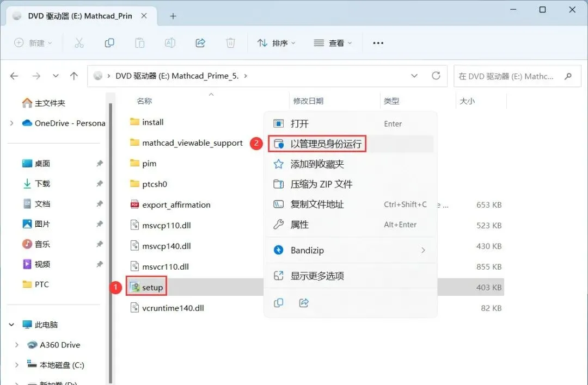Expand address bar history dropdown
588x385 pixels.
coord(414,76)
